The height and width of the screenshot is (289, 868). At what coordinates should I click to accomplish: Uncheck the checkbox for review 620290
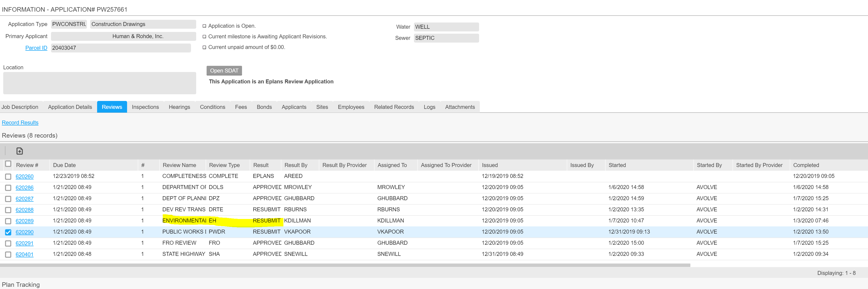point(8,232)
